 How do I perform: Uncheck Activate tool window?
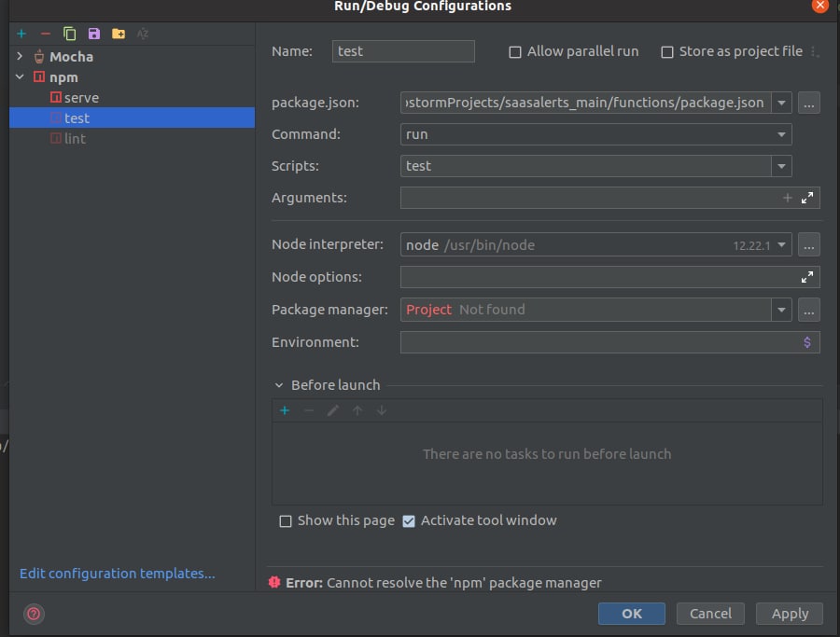(409, 521)
